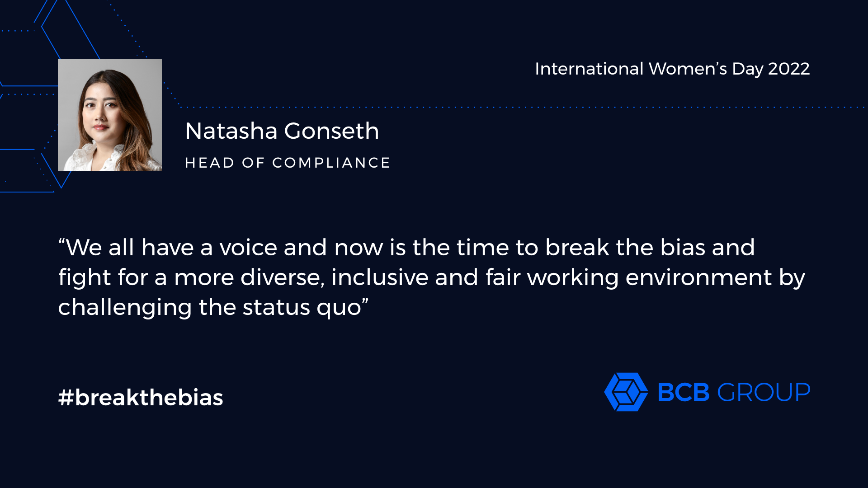Click the word "working" in the quote
868x488 pixels.
(x=573, y=277)
